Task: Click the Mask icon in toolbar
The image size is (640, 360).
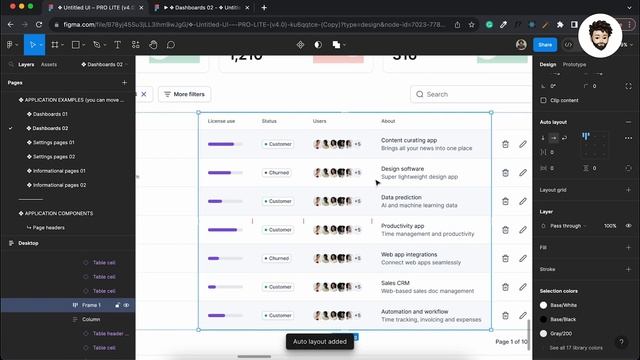Action: [318, 45]
